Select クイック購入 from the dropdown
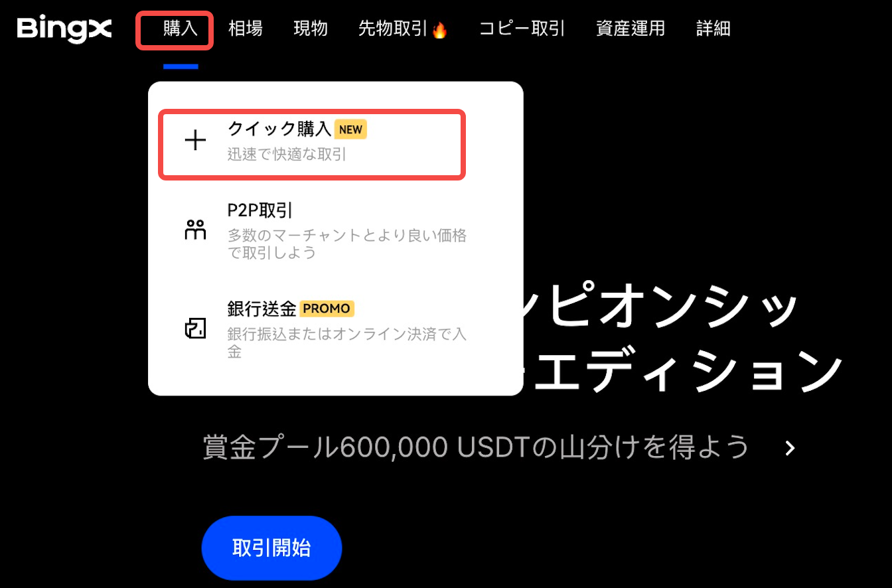892x588 pixels. [x=312, y=145]
